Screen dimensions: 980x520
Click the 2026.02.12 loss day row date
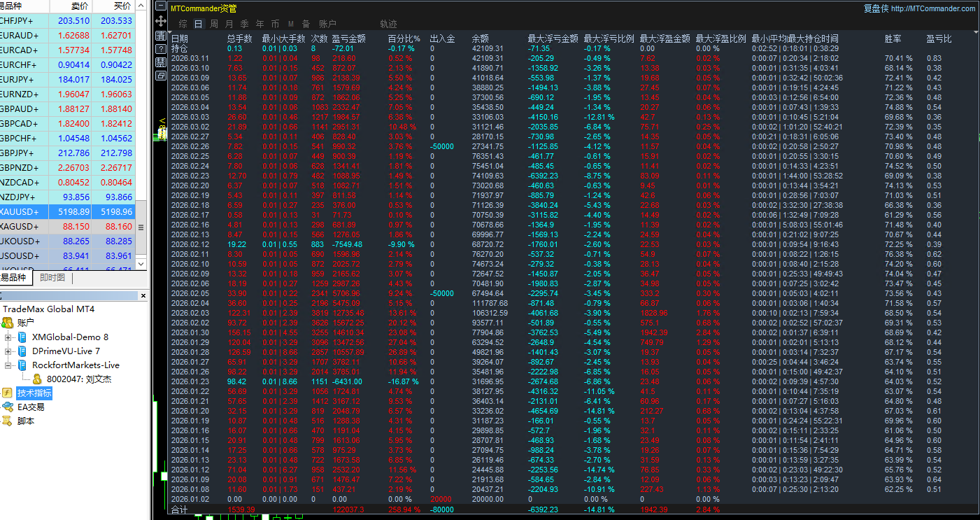pos(190,244)
